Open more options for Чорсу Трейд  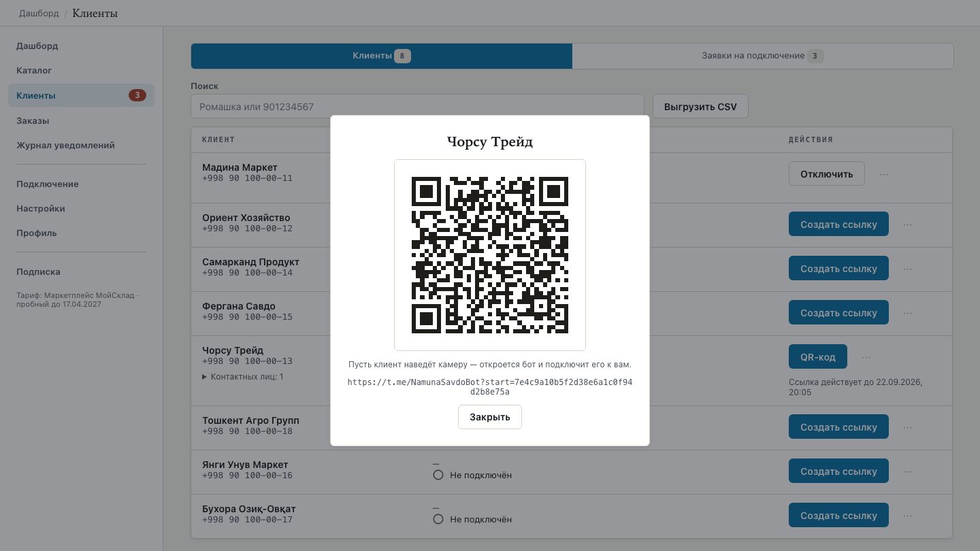pyautogui.click(x=866, y=357)
